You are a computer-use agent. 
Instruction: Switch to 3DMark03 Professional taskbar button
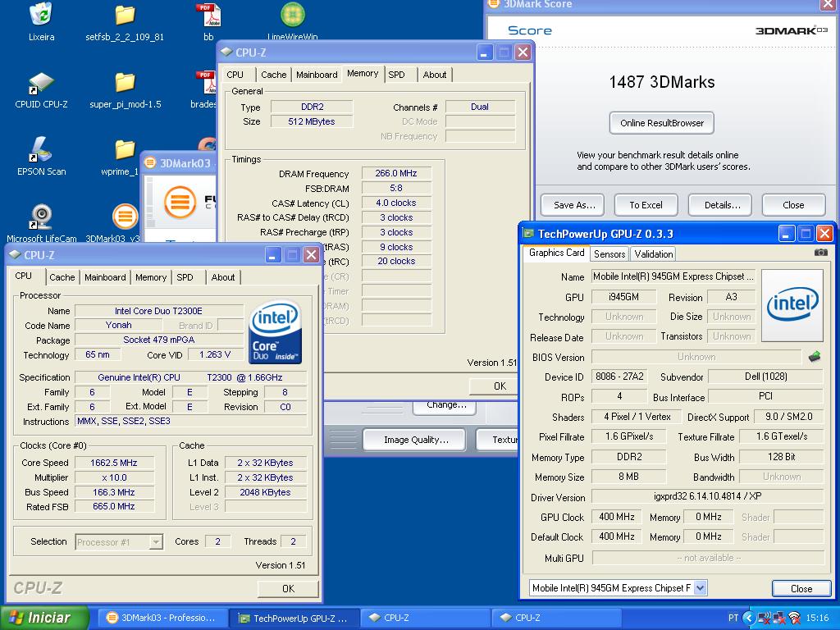pyautogui.click(x=162, y=618)
